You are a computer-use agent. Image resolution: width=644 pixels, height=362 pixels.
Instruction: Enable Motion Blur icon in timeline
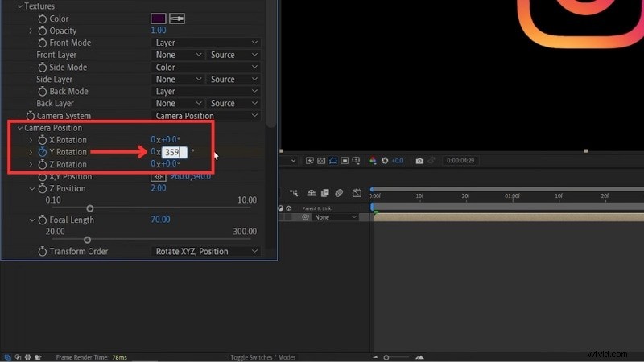(x=339, y=192)
